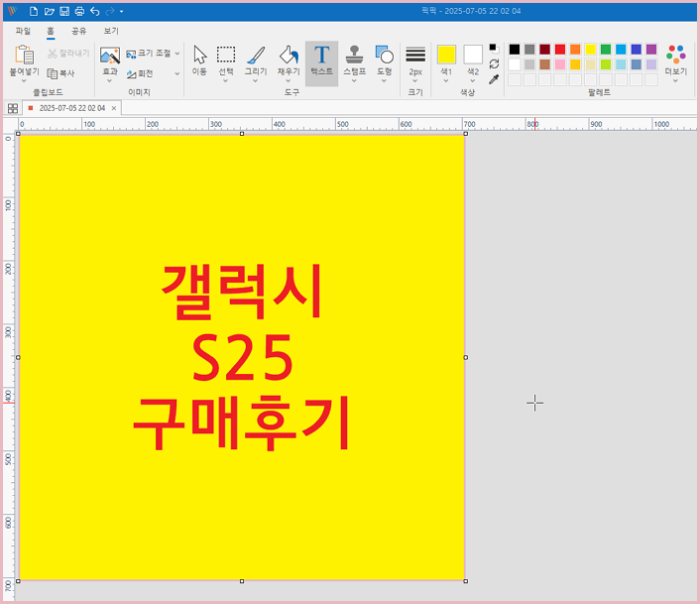Click the 회전 rotate button
700x604 pixels.
click(x=140, y=73)
